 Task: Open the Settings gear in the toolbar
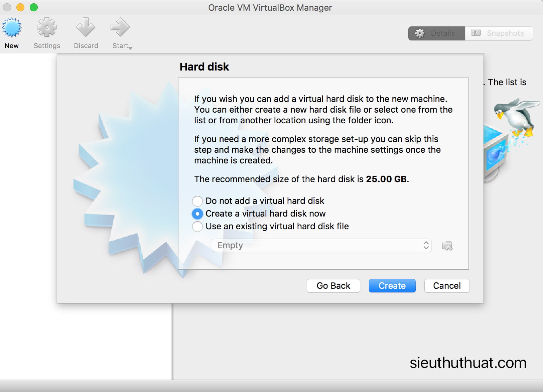click(x=47, y=28)
